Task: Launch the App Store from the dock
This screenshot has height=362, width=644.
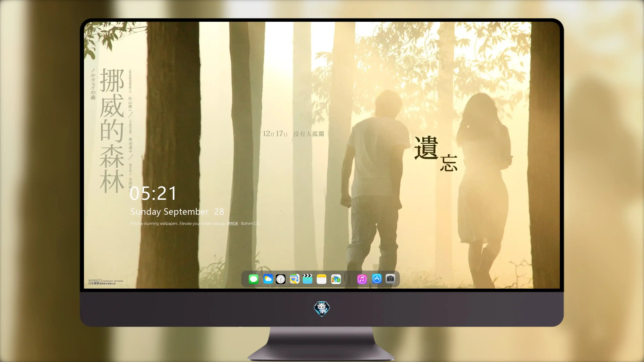Action: point(377,279)
